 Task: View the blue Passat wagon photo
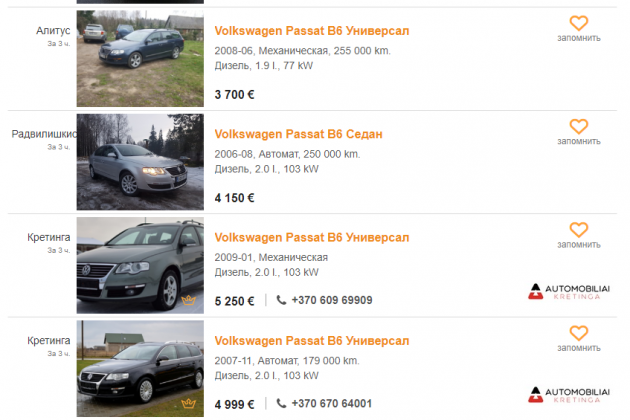coord(140,59)
